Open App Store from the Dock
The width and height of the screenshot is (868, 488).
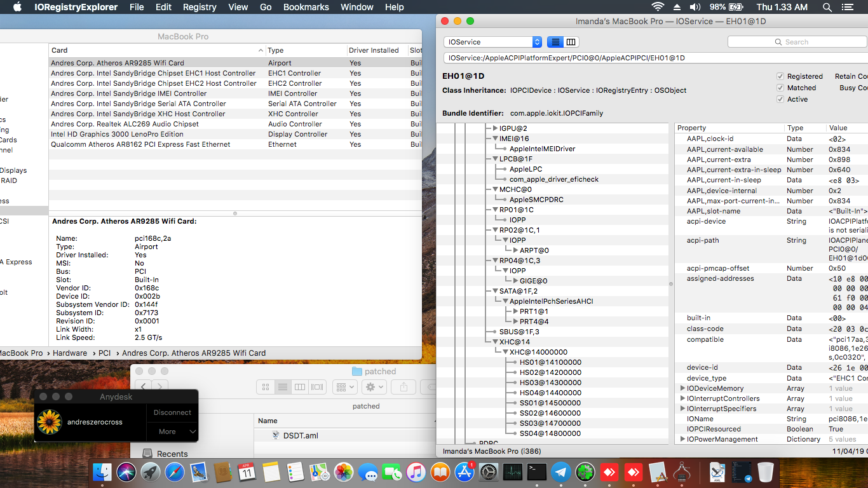click(x=465, y=472)
